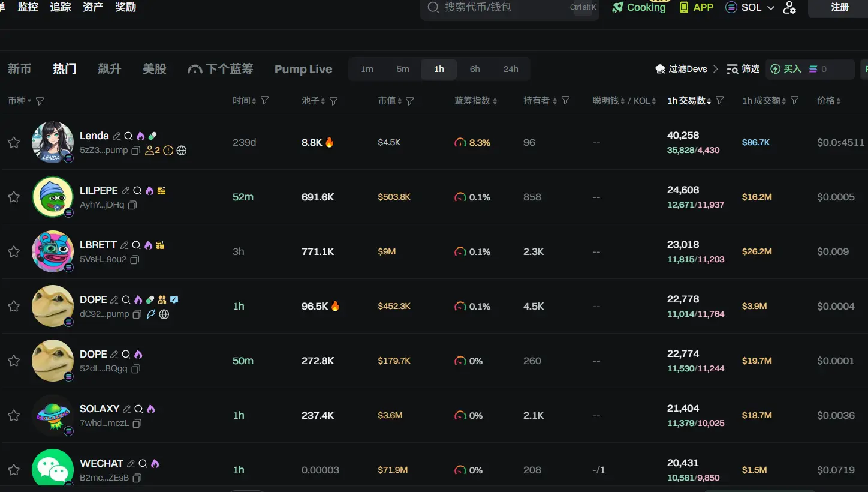Screen dimensions: 868x492
Task: Click the 过滤Devs button
Action: (687, 69)
